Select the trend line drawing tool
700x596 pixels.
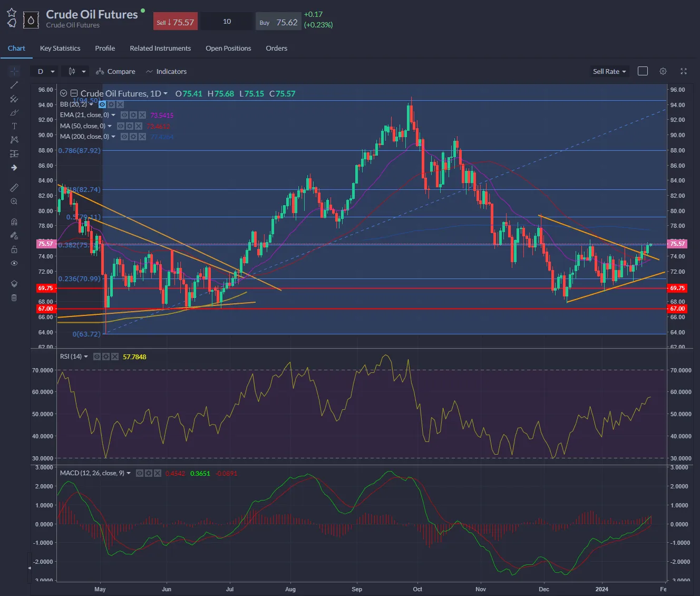coord(14,85)
